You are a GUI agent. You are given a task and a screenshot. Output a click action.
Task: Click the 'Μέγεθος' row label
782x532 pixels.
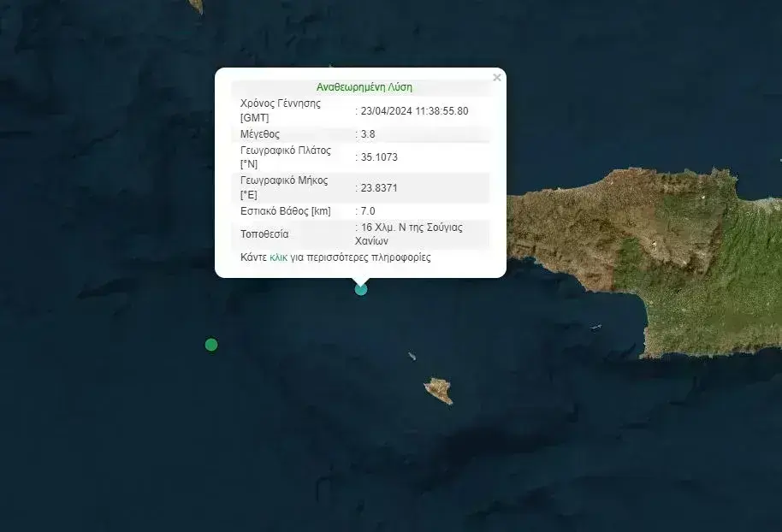260,134
